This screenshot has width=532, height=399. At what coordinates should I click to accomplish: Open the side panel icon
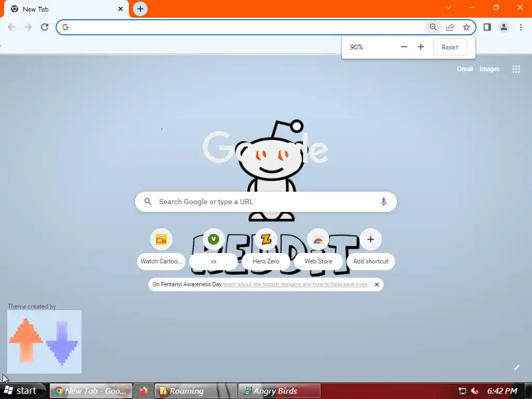[487, 27]
